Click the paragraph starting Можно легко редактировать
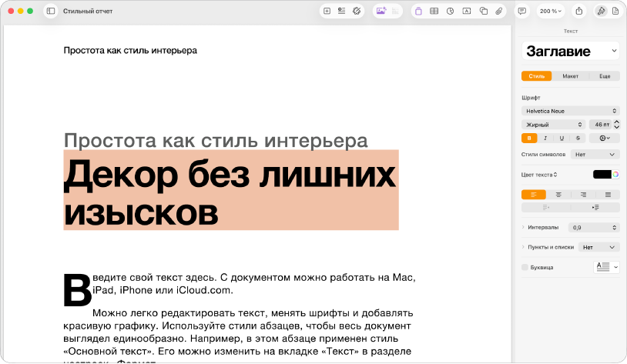627x364 pixels. point(238,336)
